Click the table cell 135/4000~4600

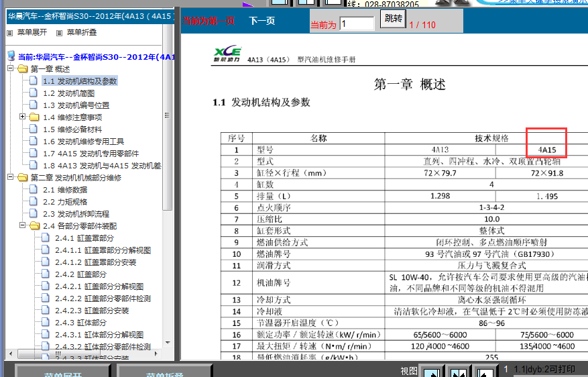click(546, 346)
